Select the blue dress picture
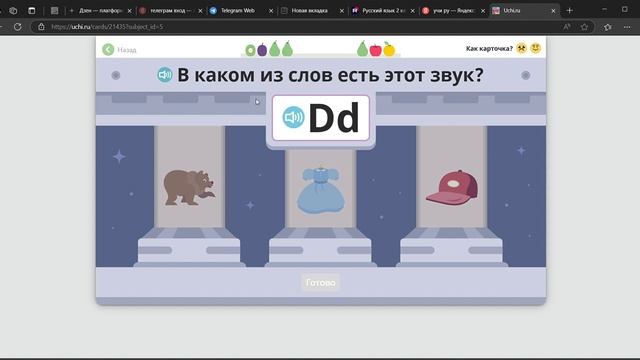This screenshot has height=360, width=640. [x=320, y=190]
